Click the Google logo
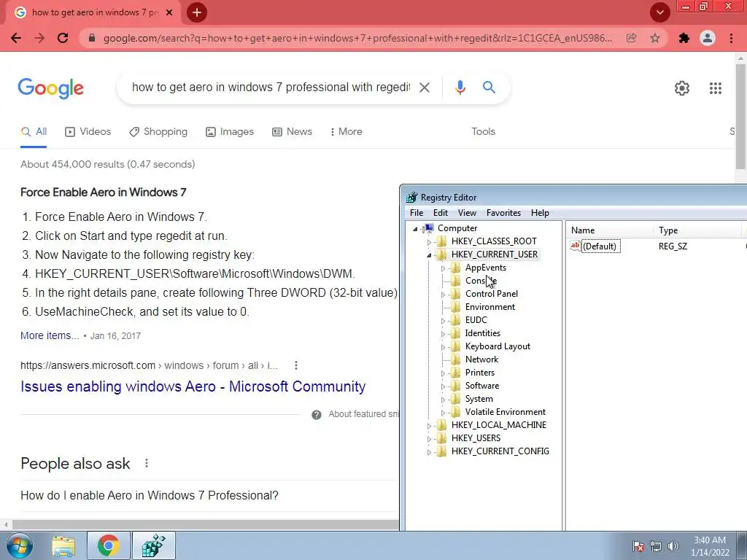 pyautogui.click(x=50, y=88)
